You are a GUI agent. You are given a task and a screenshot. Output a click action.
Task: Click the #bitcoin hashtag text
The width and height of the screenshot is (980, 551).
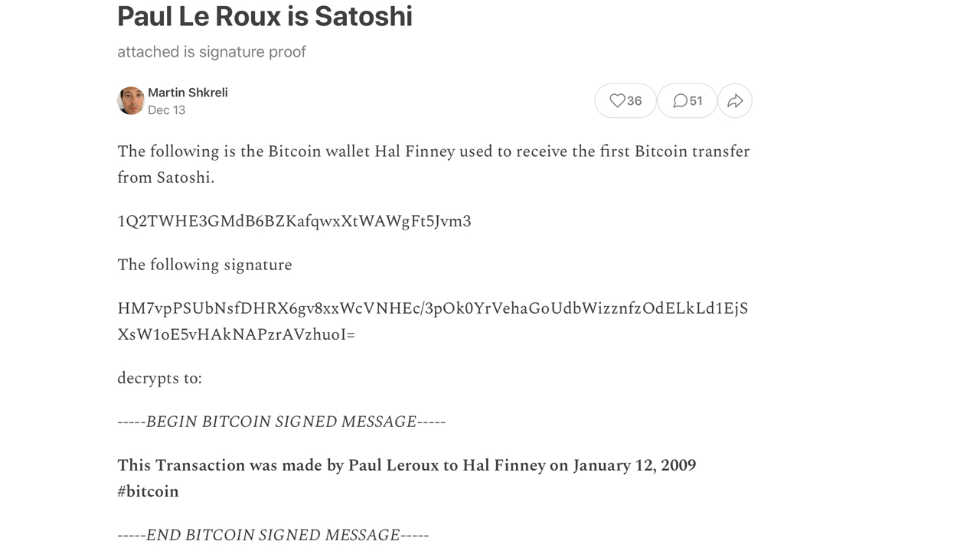point(147,491)
